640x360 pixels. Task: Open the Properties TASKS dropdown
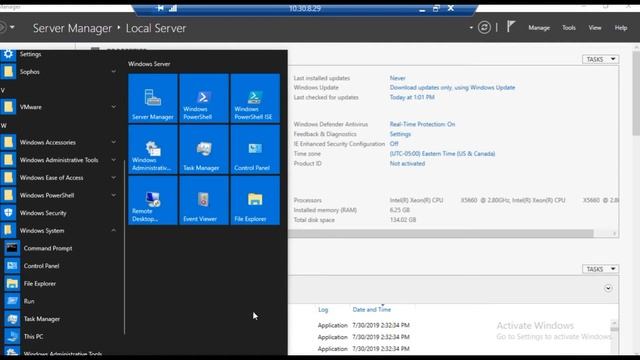[600, 59]
